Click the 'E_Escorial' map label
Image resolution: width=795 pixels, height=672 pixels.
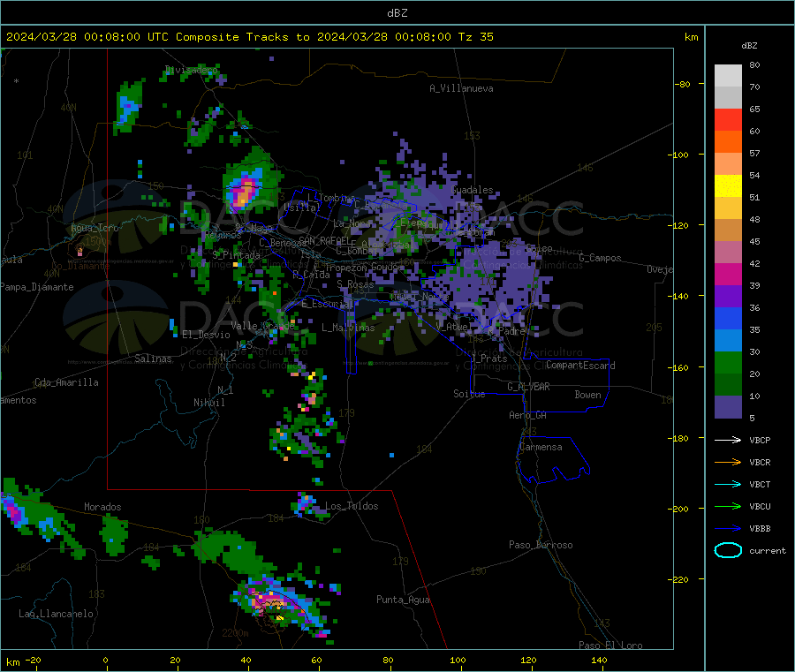click(327, 304)
